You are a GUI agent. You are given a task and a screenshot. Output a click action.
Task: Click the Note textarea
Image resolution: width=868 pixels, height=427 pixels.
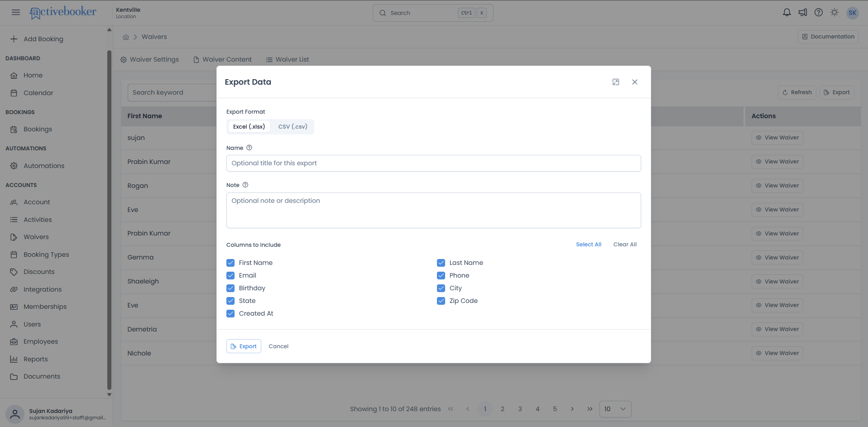point(433,211)
